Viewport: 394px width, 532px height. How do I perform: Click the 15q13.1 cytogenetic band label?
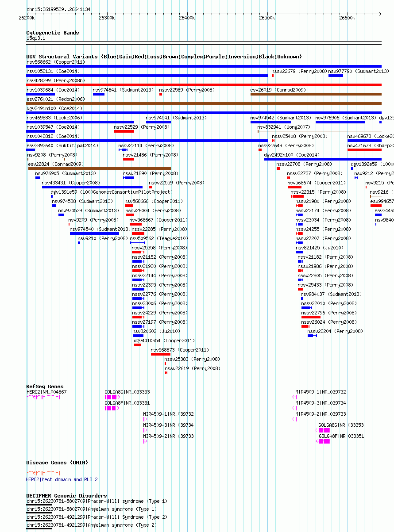[x=36, y=38]
